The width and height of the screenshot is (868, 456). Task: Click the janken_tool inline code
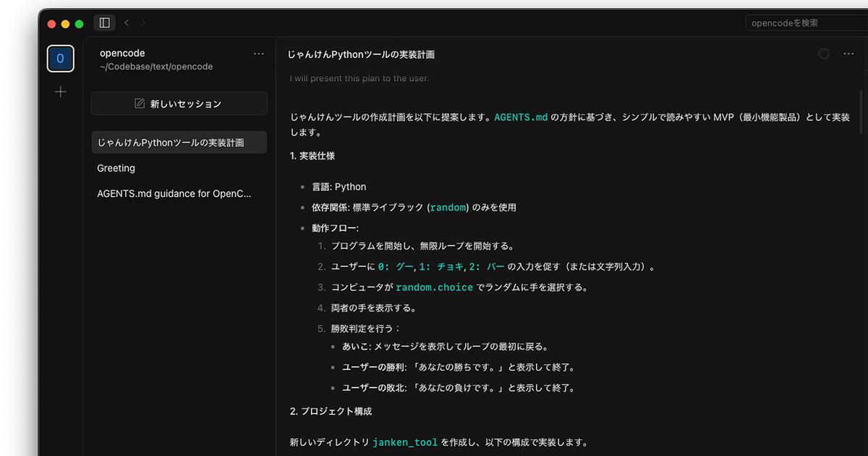(405, 442)
